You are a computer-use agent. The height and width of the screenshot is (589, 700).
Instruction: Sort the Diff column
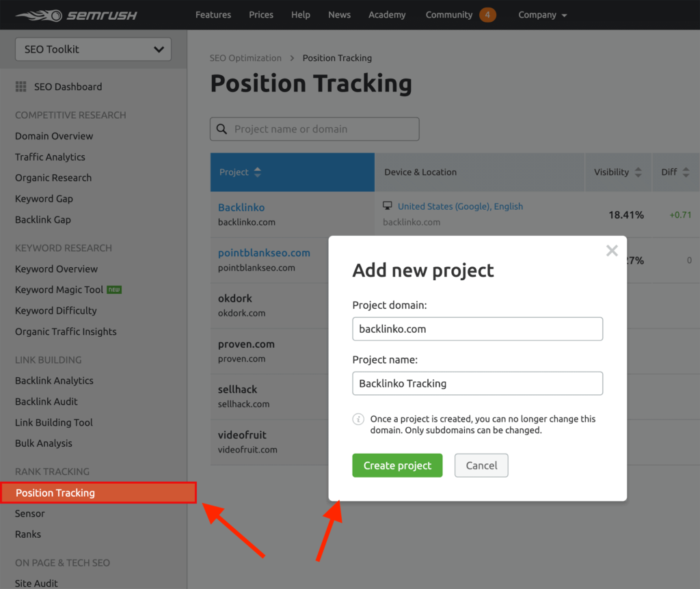(x=686, y=172)
